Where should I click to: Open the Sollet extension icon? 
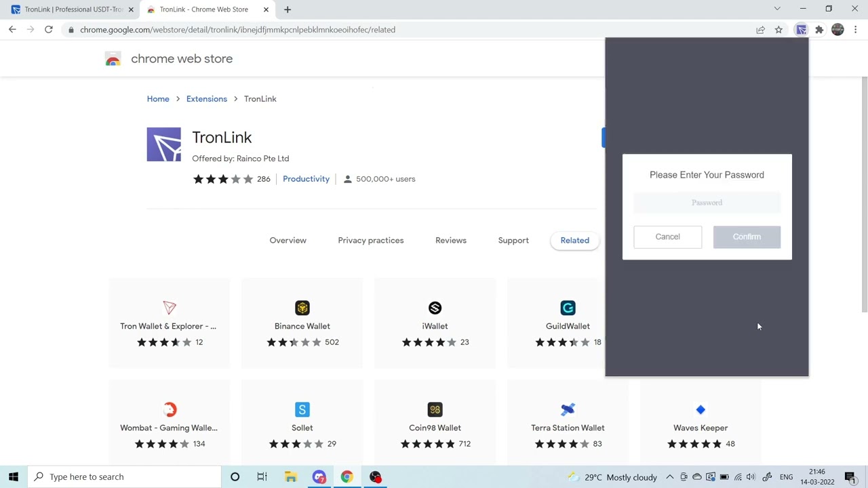302,409
